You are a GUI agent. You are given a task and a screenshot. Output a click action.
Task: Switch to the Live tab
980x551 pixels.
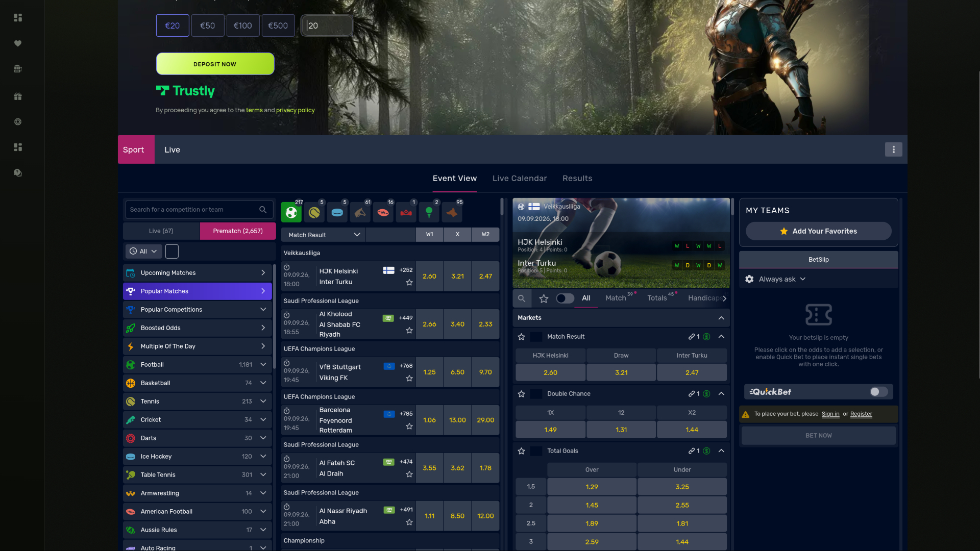pyautogui.click(x=172, y=149)
